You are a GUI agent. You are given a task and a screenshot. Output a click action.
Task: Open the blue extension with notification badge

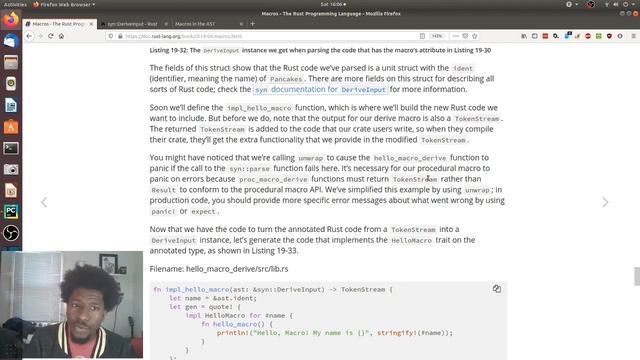click(567, 36)
